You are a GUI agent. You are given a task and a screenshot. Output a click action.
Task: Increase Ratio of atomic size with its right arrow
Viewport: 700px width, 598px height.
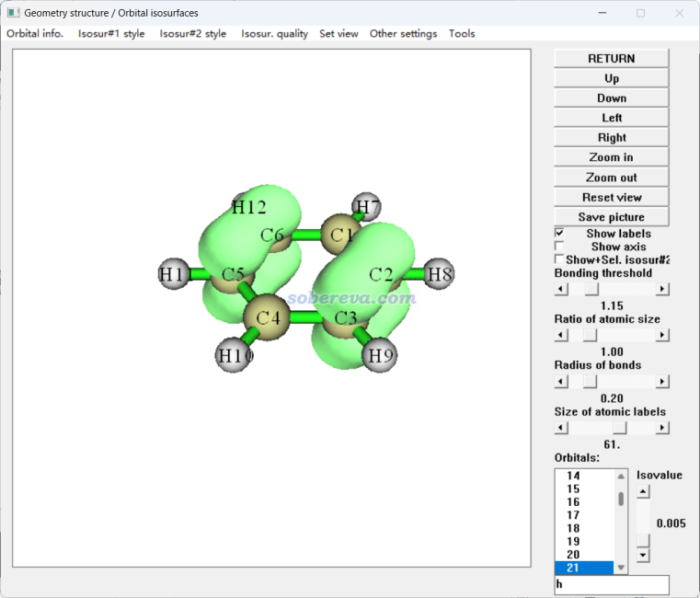[662, 335]
